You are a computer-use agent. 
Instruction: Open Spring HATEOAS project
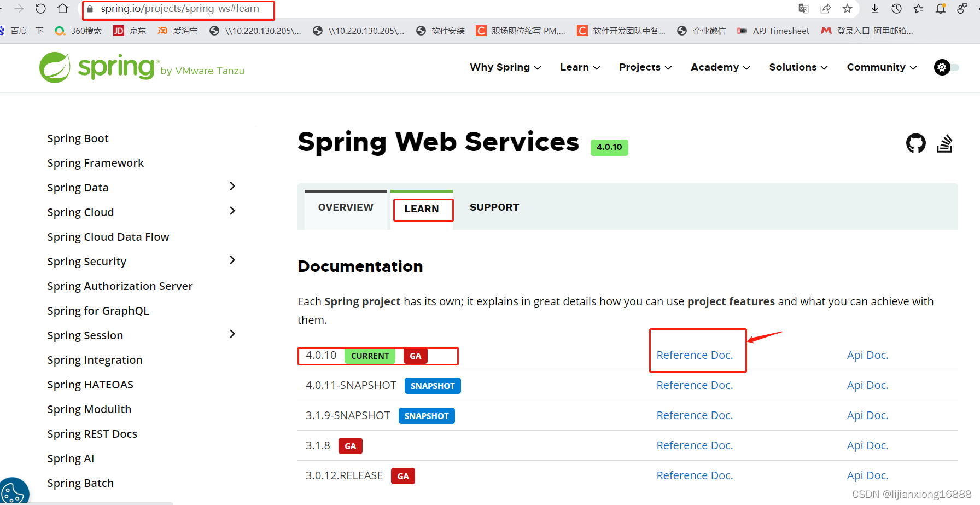[x=90, y=385]
